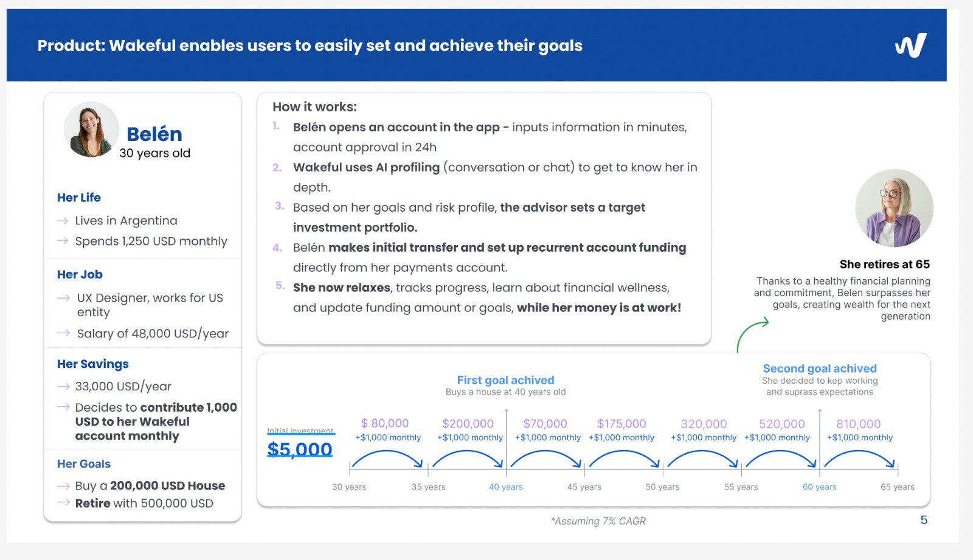
Task: Click the First goal achived heading
Action: [x=505, y=380]
